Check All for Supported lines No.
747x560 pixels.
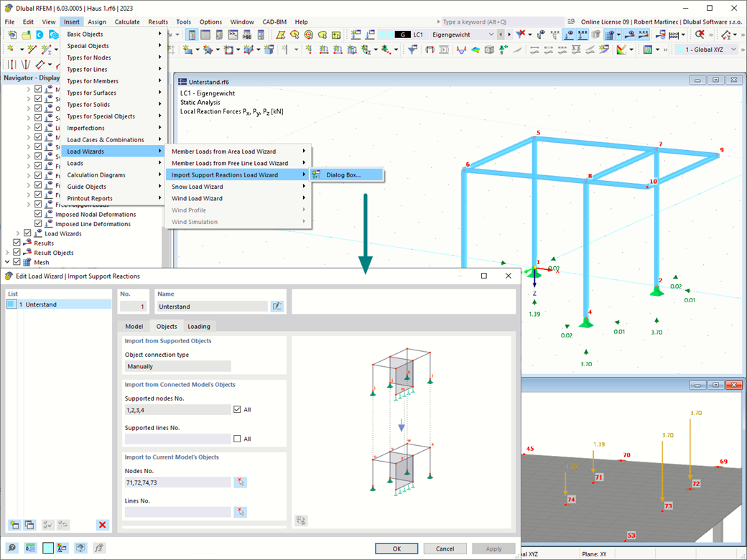click(x=237, y=439)
